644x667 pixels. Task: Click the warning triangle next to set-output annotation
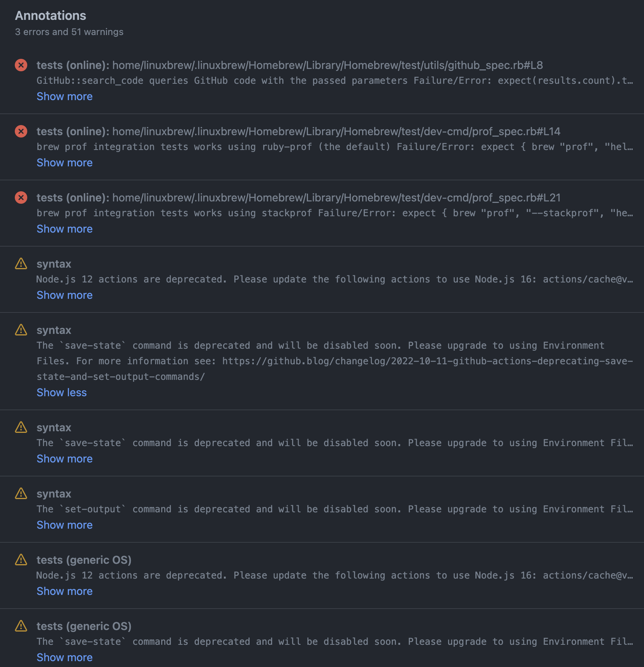21,494
